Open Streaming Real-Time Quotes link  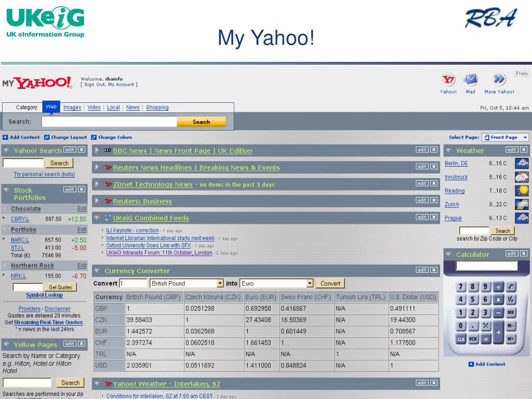pyautogui.click(x=48, y=322)
